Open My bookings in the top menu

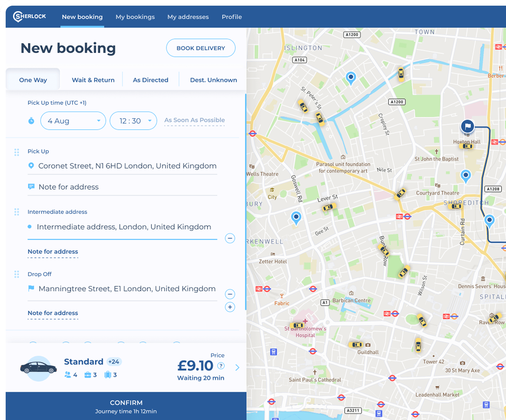coord(135,17)
